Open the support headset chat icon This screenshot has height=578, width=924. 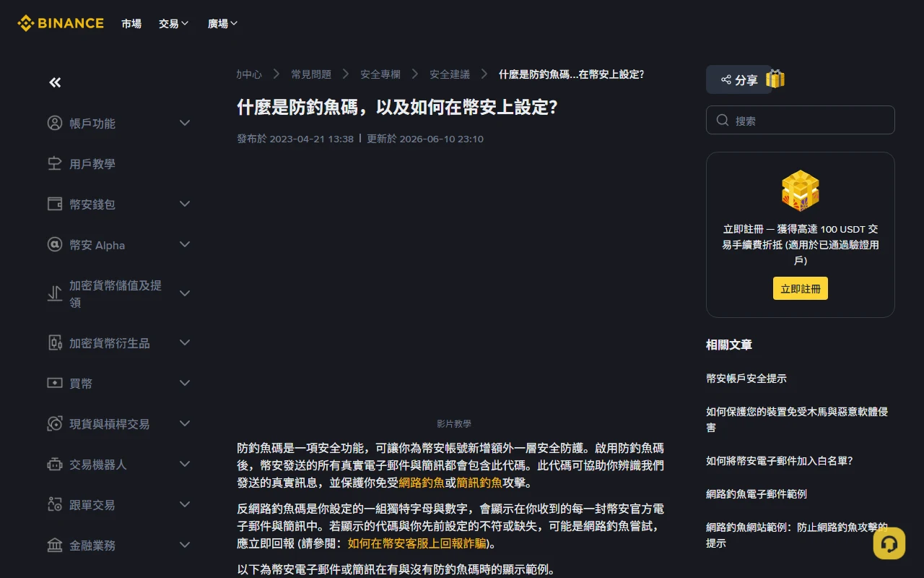(x=889, y=543)
